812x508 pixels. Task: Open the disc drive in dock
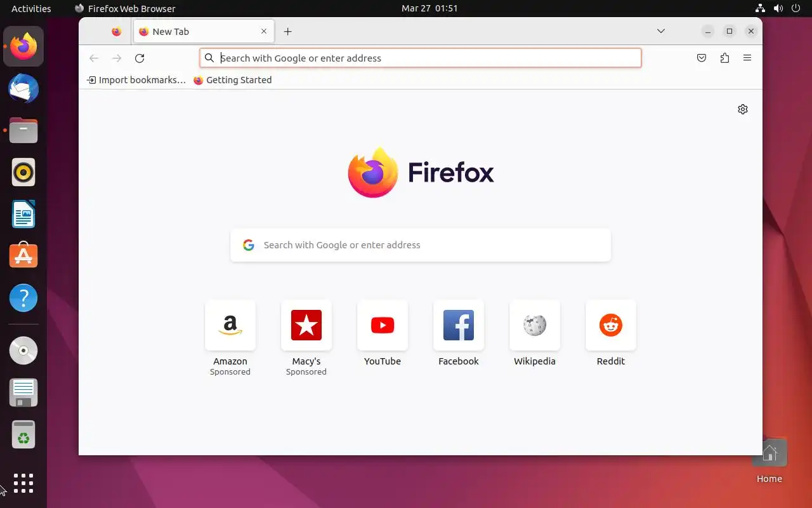tap(23, 351)
